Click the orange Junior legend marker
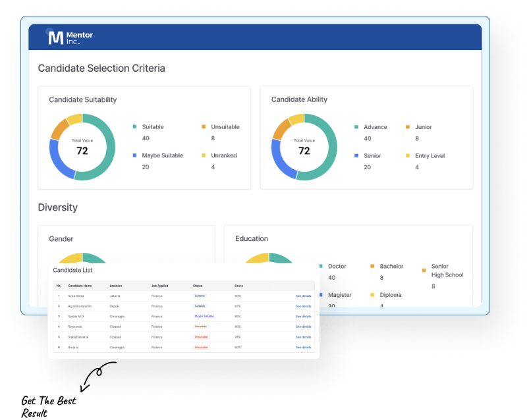This screenshot has width=531, height=420. point(406,127)
